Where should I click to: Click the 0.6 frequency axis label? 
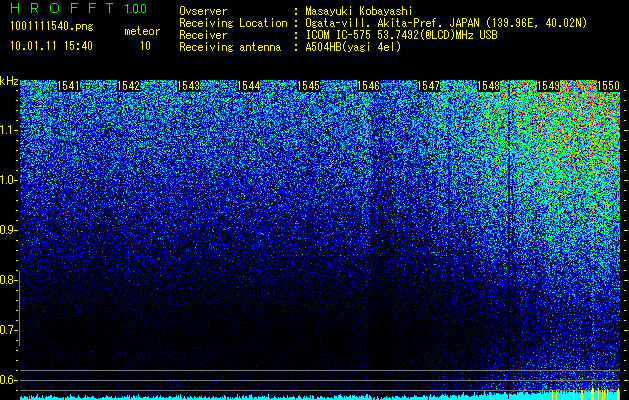(x=8, y=380)
